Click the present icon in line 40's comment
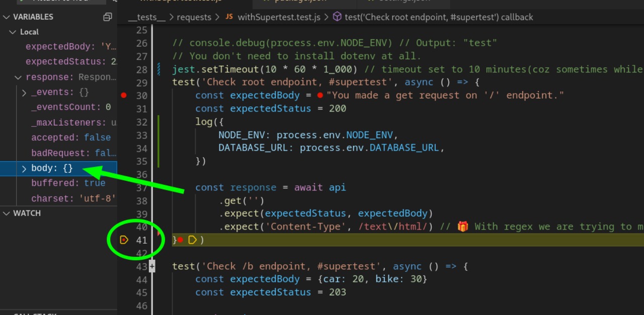644x315 pixels. (x=463, y=227)
